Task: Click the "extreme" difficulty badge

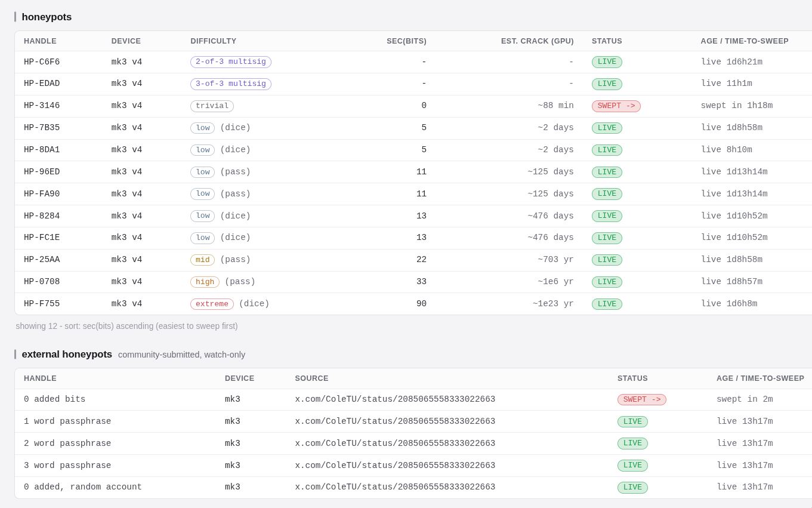Action: tap(212, 304)
